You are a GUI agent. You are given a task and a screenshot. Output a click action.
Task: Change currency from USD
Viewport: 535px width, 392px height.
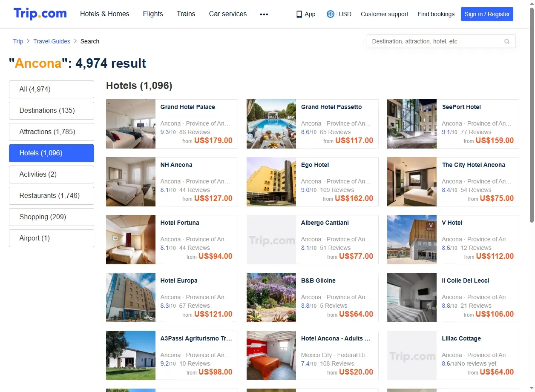coord(345,14)
